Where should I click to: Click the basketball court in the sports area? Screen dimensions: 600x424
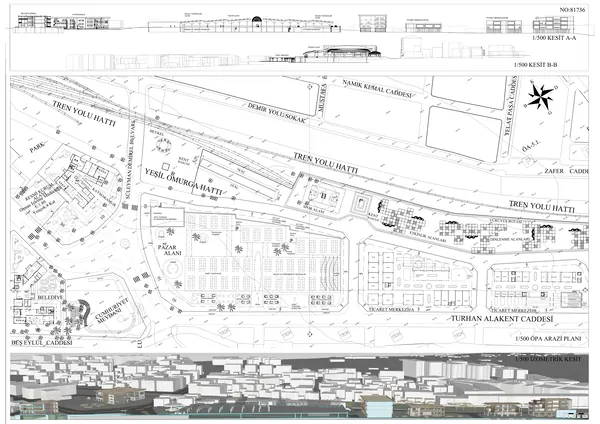[x=323, y=196]
